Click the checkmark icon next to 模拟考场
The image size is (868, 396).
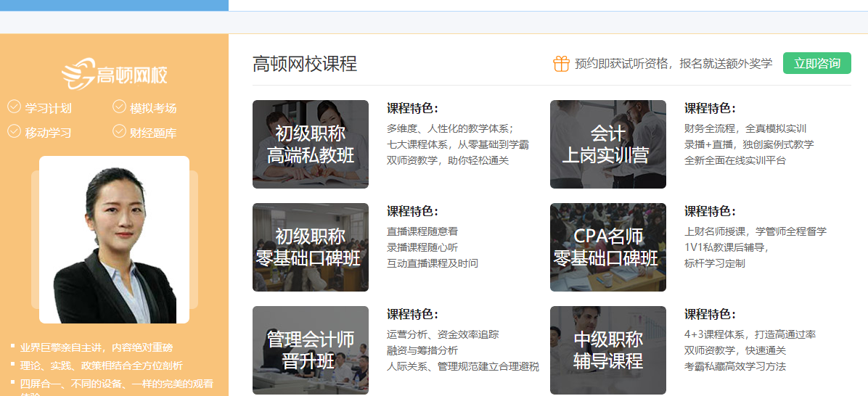click(x=119, y=107)
